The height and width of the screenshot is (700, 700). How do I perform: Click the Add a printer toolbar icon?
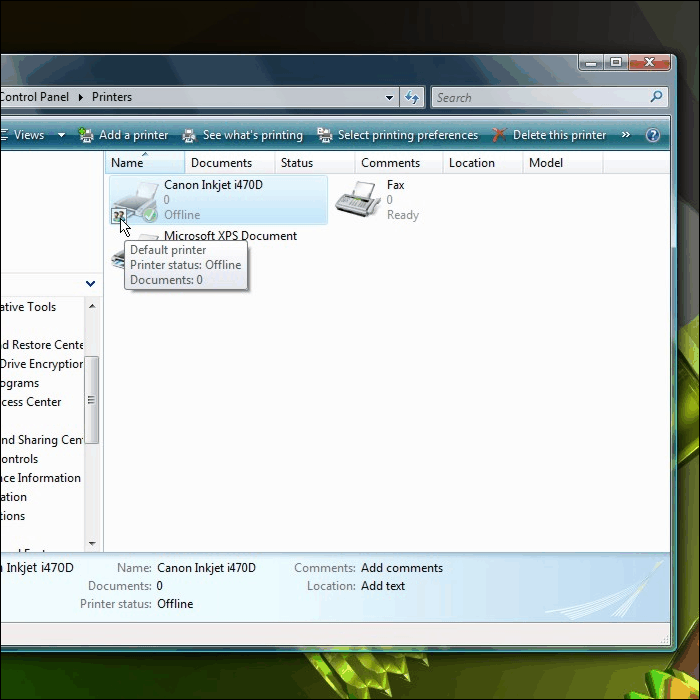click(87, 135)
